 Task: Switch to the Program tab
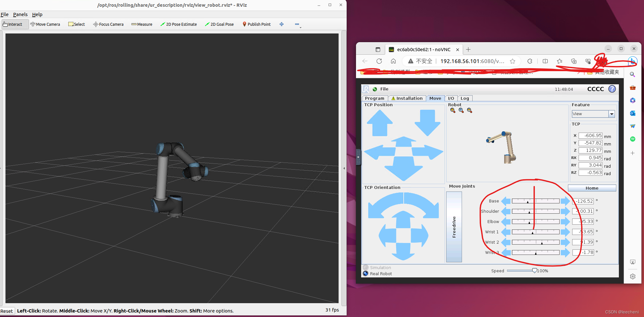[x=374, y=98]
